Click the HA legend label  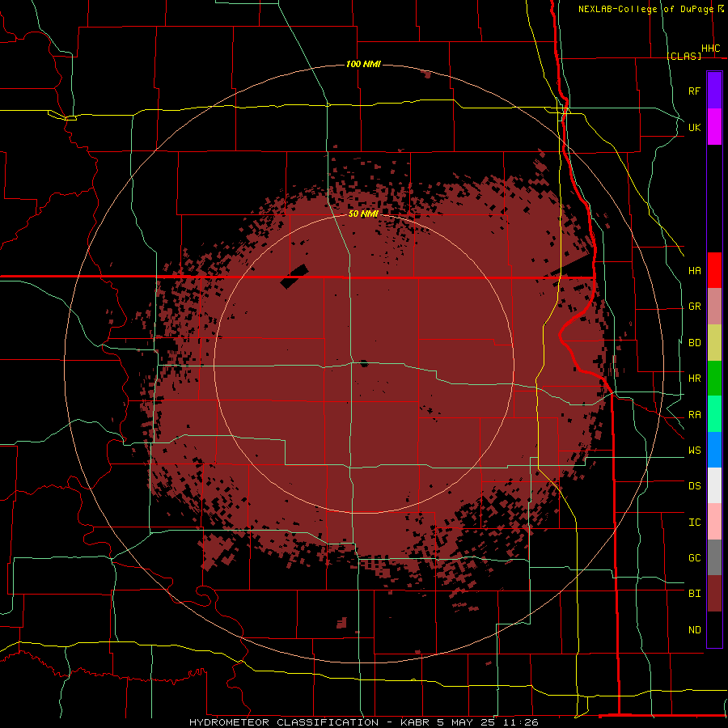click(x=694, y=270)
